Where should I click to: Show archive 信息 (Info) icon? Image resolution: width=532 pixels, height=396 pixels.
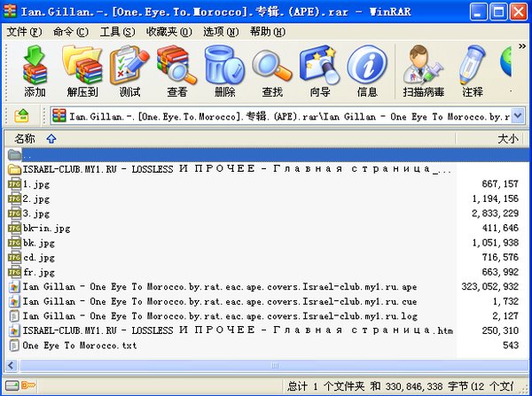(x=367, y=71)
